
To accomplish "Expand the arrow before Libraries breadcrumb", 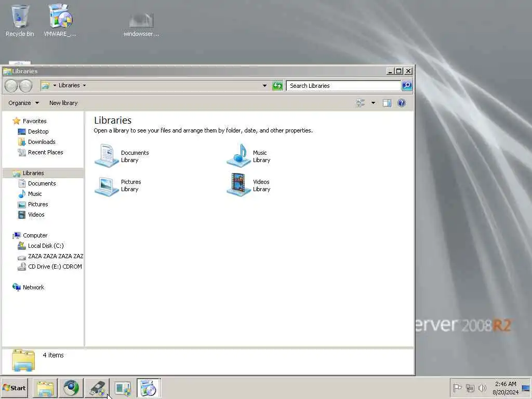I will (x=55, y=86).
